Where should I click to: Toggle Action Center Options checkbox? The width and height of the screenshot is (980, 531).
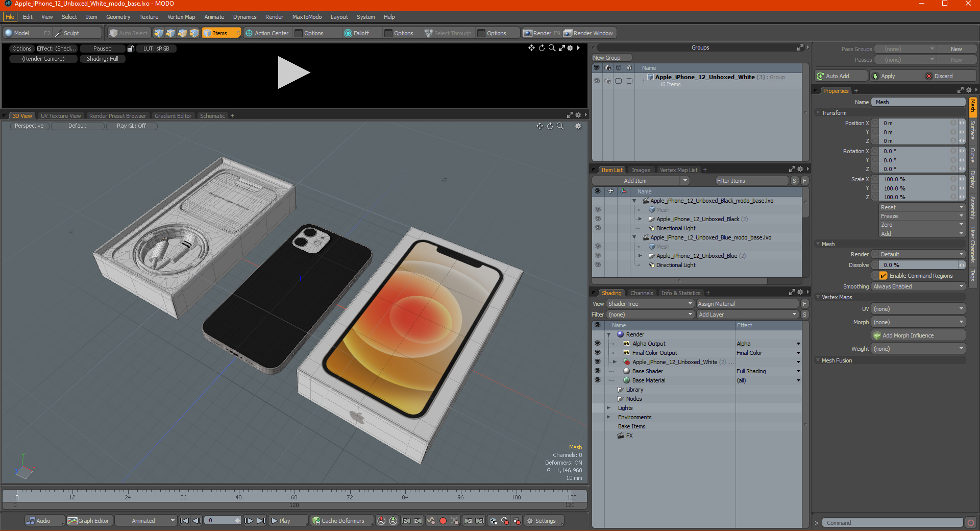coord(299,33)
